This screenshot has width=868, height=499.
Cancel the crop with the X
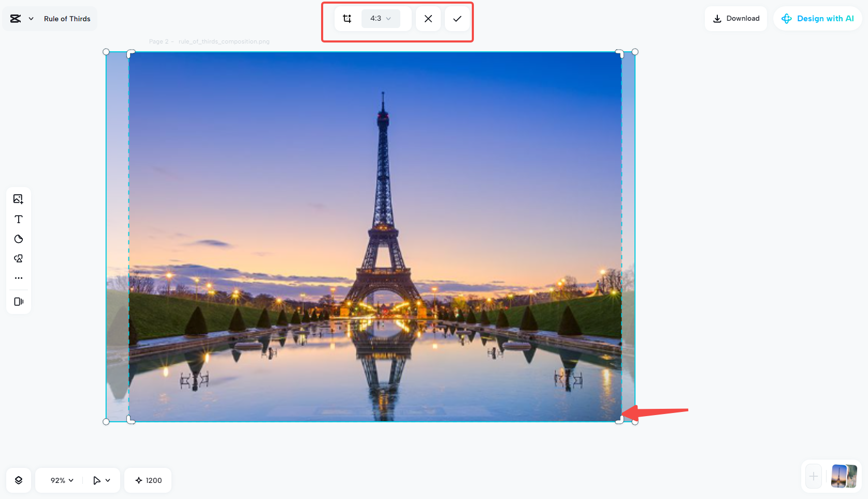pos(428,18)
